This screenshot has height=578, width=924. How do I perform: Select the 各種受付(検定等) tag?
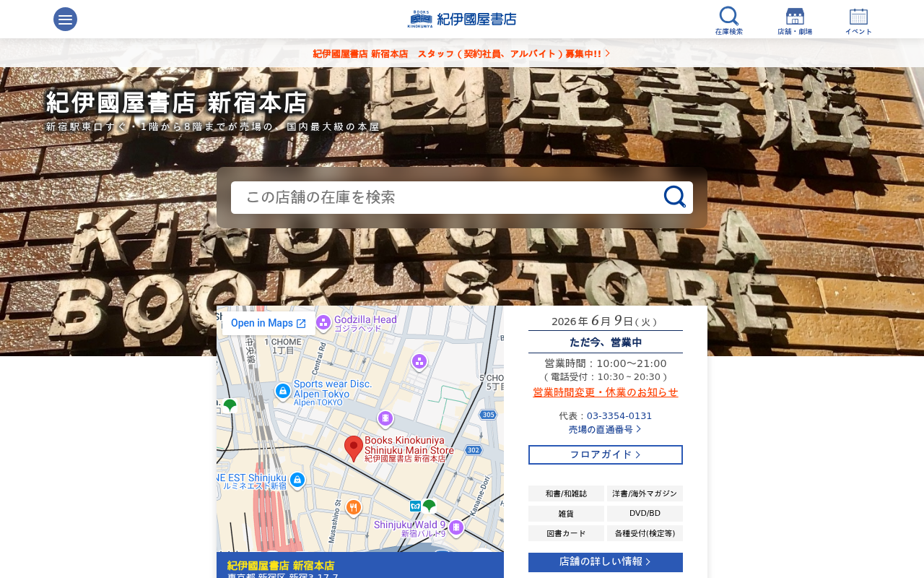[x=645, y=534]
